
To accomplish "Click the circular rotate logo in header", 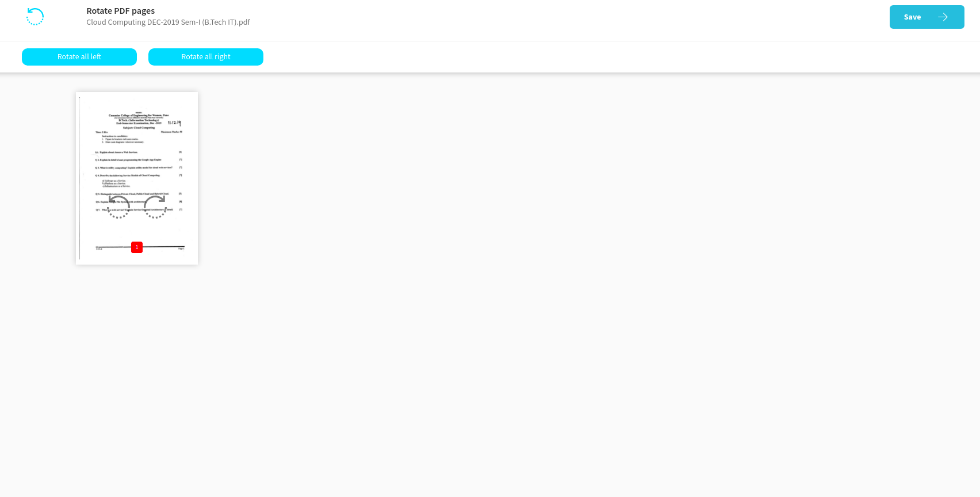I will [35, 17].
